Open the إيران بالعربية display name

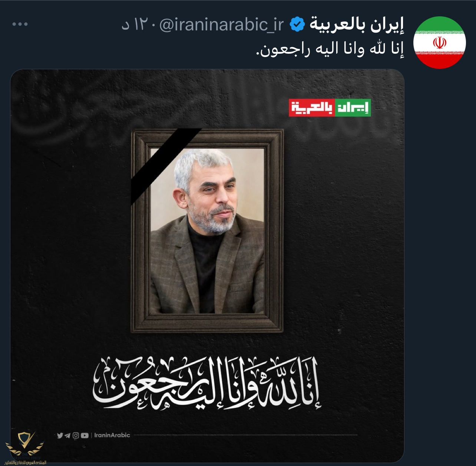click(357, 24)
